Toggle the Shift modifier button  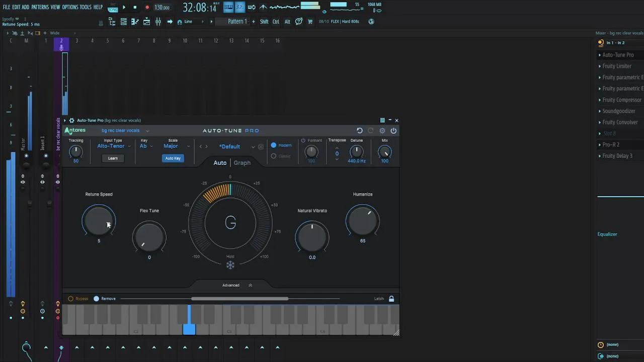pos(264,22)
